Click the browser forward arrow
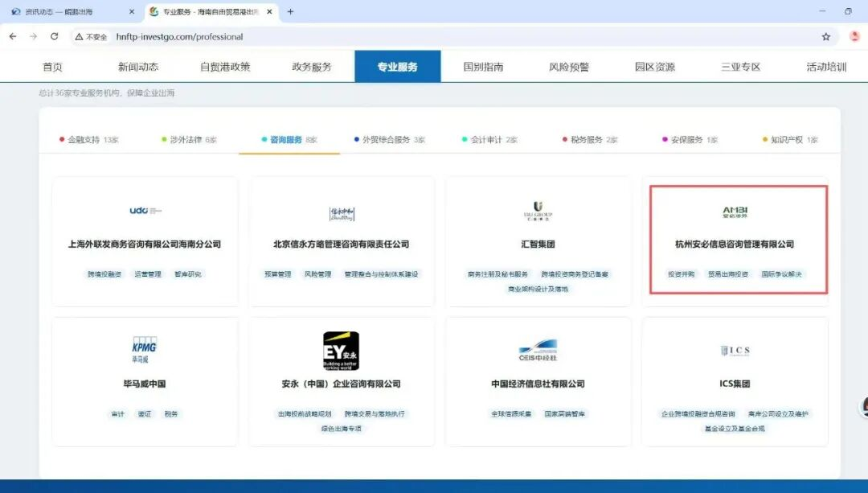The width and height of the screenshot is (868, 493). (x=33, y=36)
